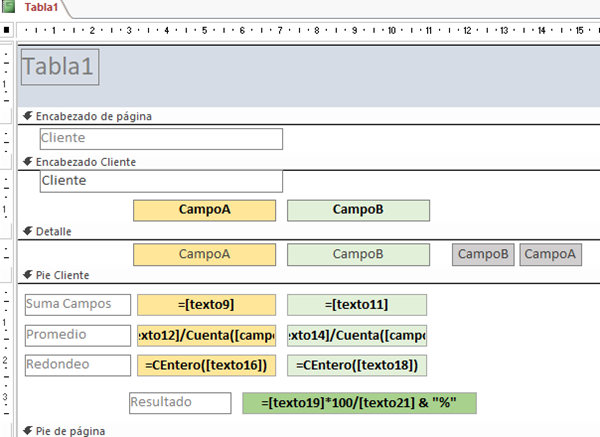The width and height of the screenshot is (600, 437).
Task: Select the Cliente text box in Encabezado Cliente
Action: (161, 181)
